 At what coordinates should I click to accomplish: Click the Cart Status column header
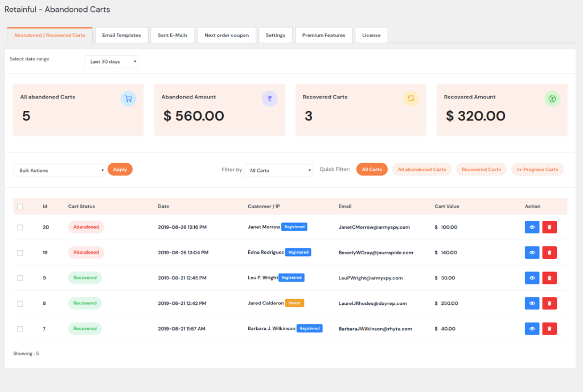[x=81, y=207]
